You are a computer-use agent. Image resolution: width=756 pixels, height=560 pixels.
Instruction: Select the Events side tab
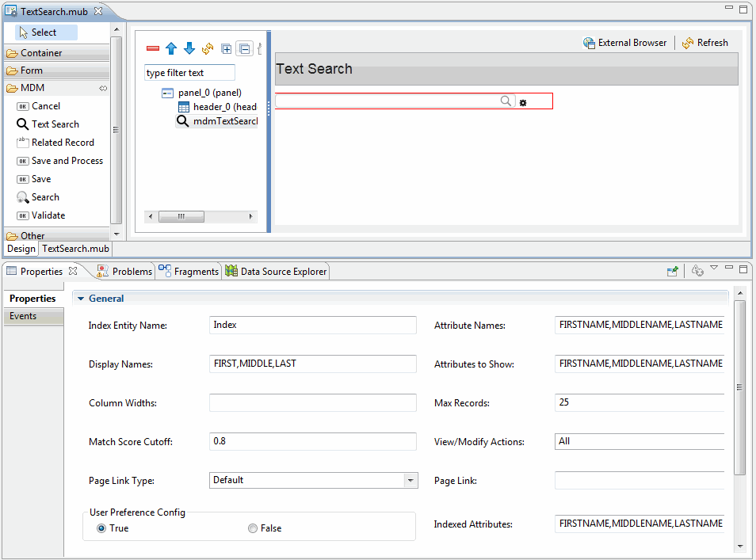tap(33, 316)
